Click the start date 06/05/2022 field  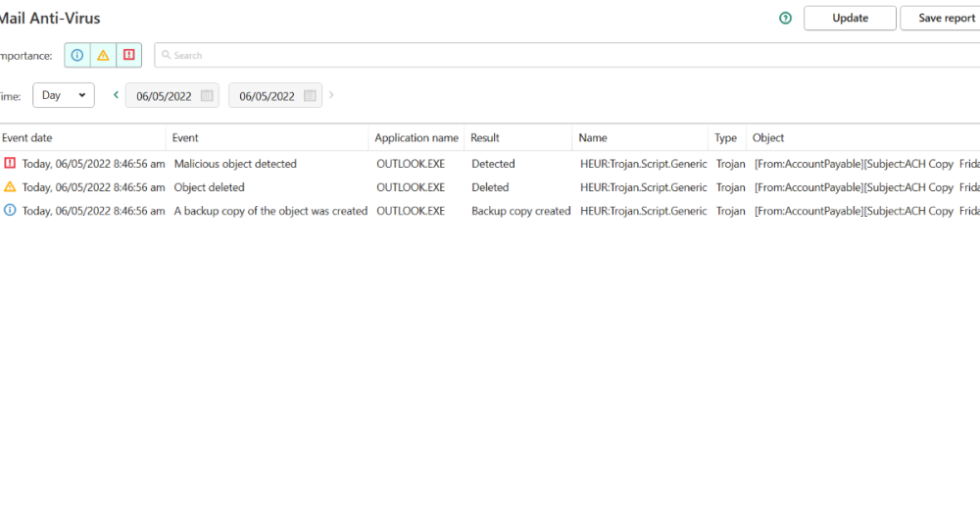[171, 96]
